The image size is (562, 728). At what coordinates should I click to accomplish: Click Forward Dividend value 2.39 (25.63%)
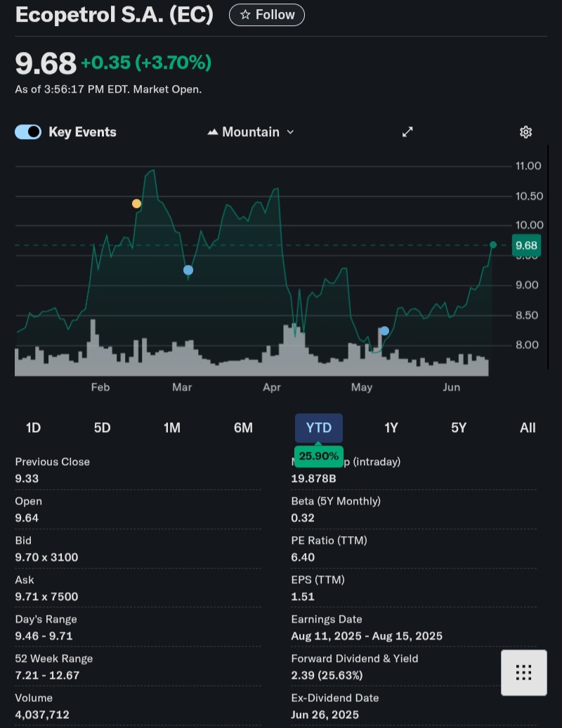tap(327, 675)
